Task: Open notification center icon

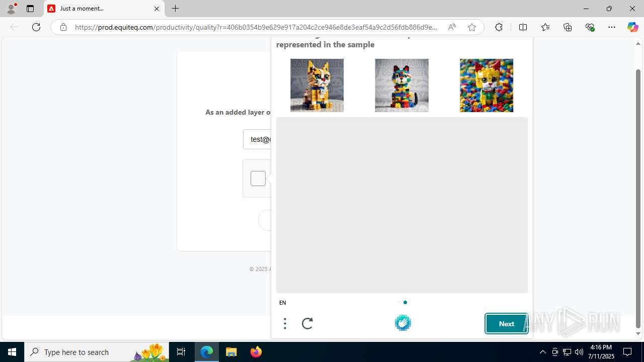Action: pyautogui.click(x=627, y=352)
